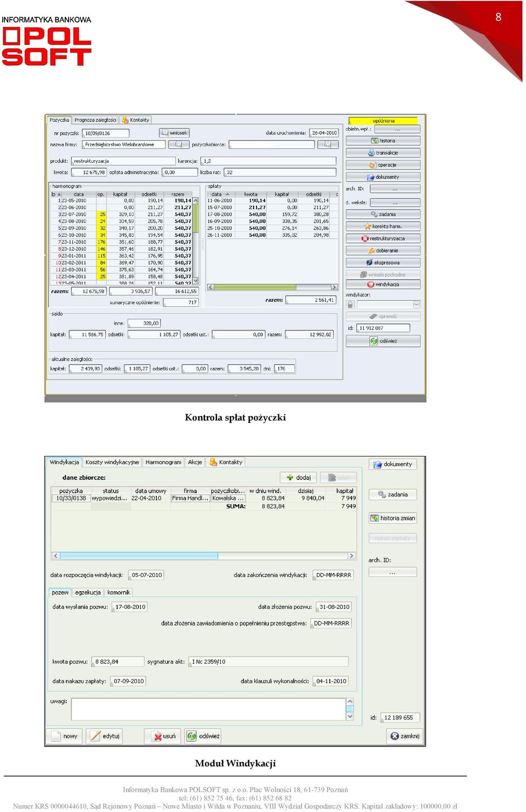Click loan cell '10/33/0138' in Windykacja table
This screenshot has height=812, width=526.
pyautogui.click(x=71, y=498)
